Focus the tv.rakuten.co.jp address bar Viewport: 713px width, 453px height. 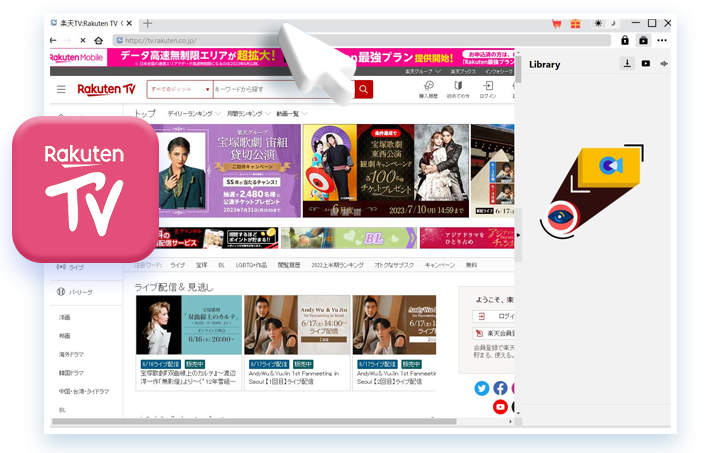pos(362,40)
